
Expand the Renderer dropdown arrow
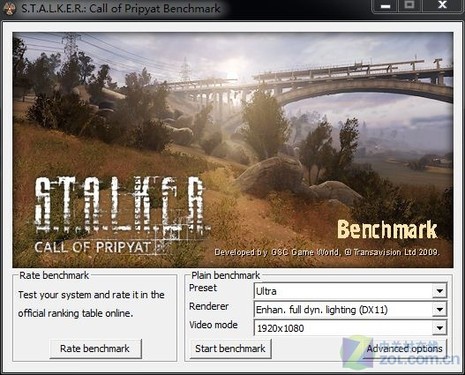[439, 310]
